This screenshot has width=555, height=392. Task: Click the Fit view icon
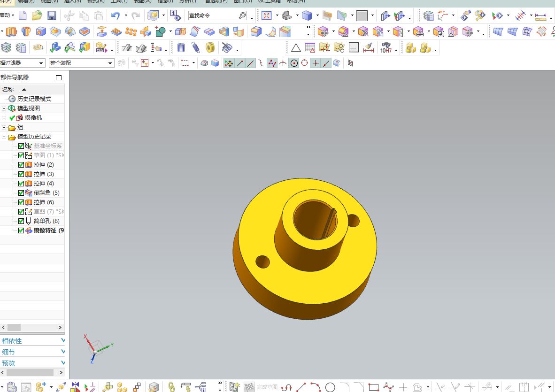click(267, 15)
